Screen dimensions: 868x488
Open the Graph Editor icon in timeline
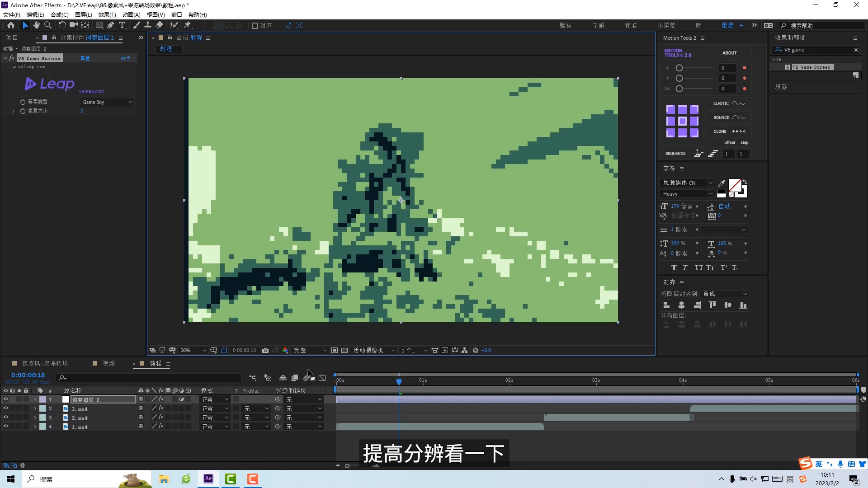coord(322,378)
